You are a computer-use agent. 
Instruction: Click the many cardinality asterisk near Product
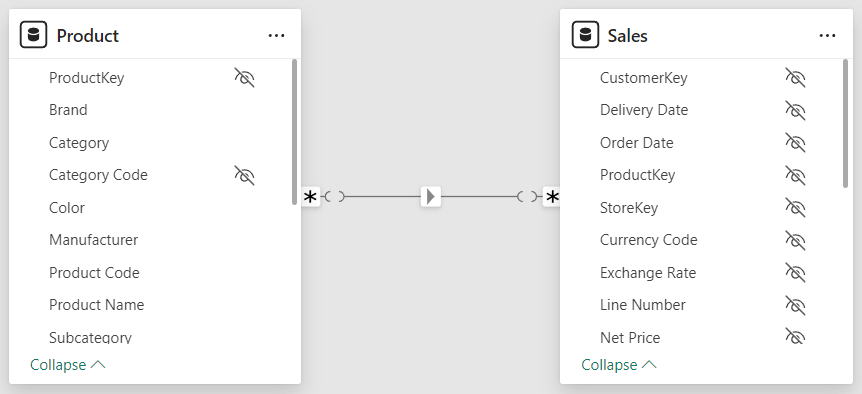click(x=311, y=197)
